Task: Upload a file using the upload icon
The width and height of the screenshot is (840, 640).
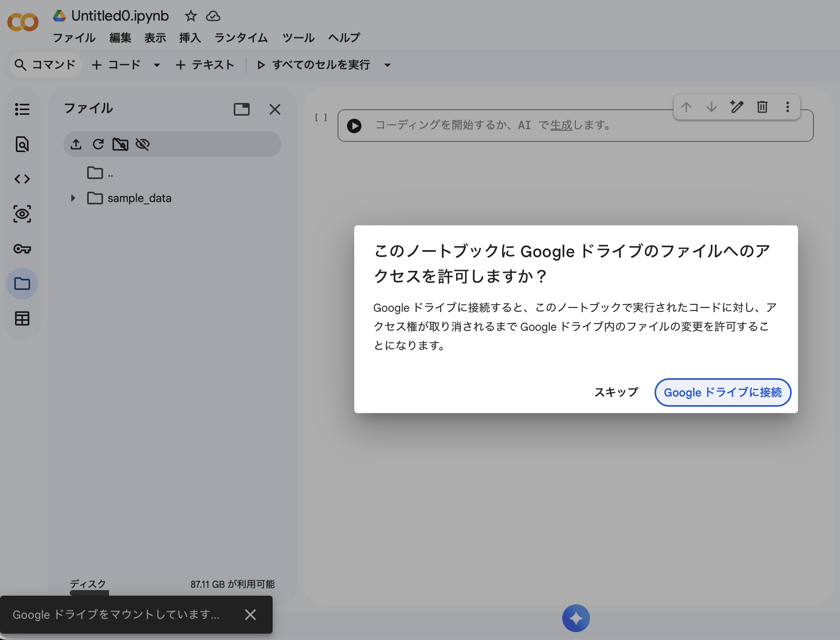Action: (76, 144)
